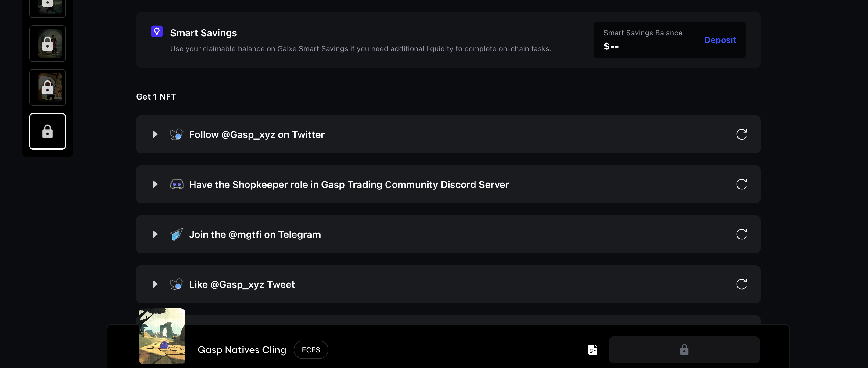Click the Twitter bird icon beside Like @Gasp_xyz Tweet
Image resolution: width=868 pixels, height=368 pixels.
(x=177, y=284)
